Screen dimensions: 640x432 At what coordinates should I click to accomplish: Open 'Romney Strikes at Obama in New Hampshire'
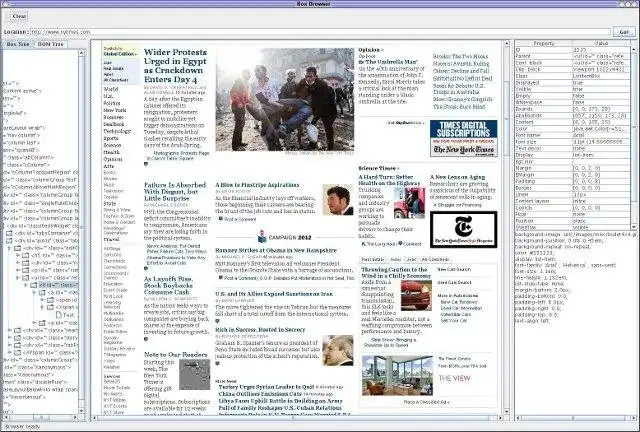(x=276, y=250)
